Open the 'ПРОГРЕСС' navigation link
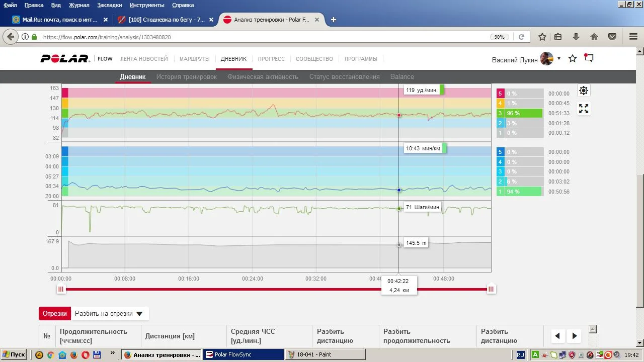 click(x=271, y=59)
